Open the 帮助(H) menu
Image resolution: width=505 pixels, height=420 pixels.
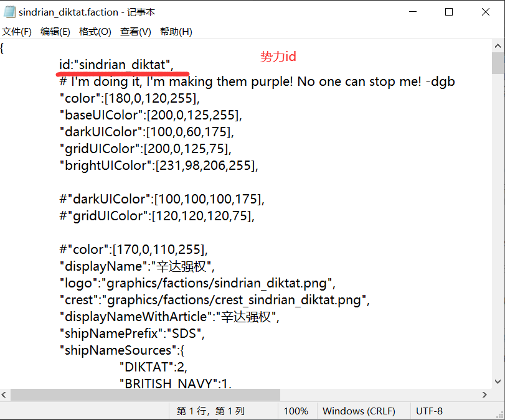tap(176, 32)
